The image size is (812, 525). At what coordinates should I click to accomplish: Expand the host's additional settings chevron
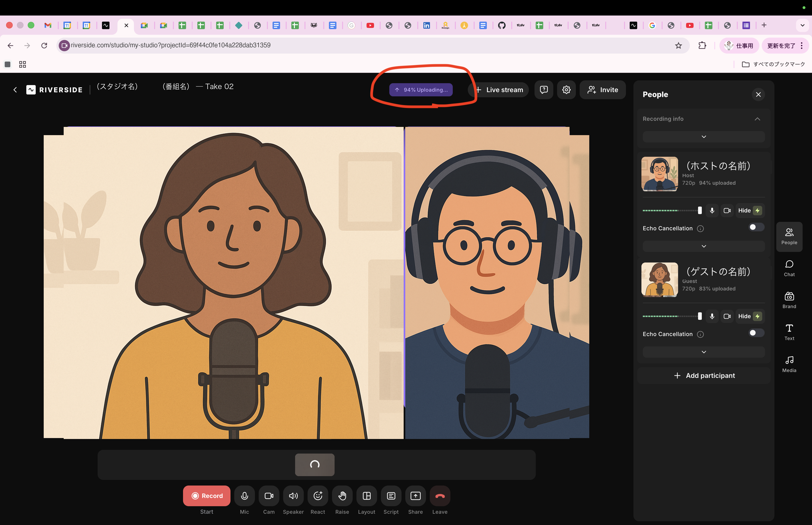click(x=704, y=246)
